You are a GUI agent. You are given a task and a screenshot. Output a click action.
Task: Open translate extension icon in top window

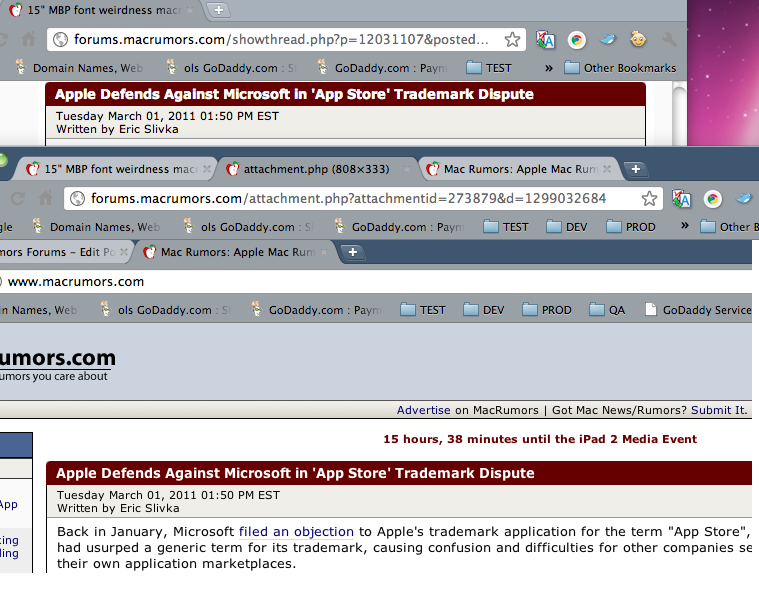point(545,40)
